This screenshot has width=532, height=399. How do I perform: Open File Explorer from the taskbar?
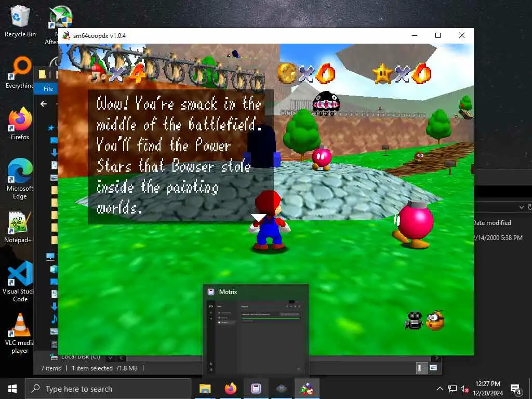pos(205,389)
